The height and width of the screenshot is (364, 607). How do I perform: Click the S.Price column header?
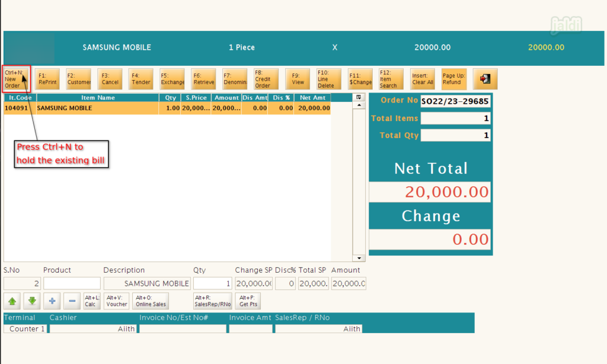[x=196, y=98]
